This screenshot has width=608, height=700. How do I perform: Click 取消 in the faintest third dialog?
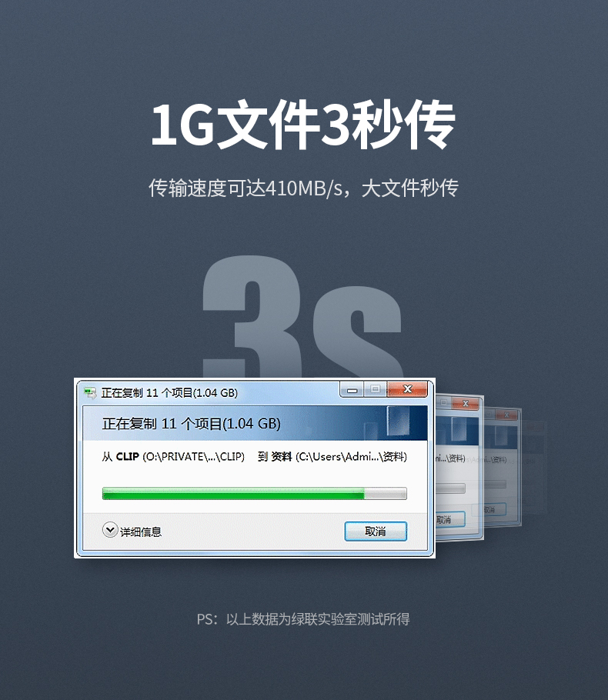click(489, 509)
